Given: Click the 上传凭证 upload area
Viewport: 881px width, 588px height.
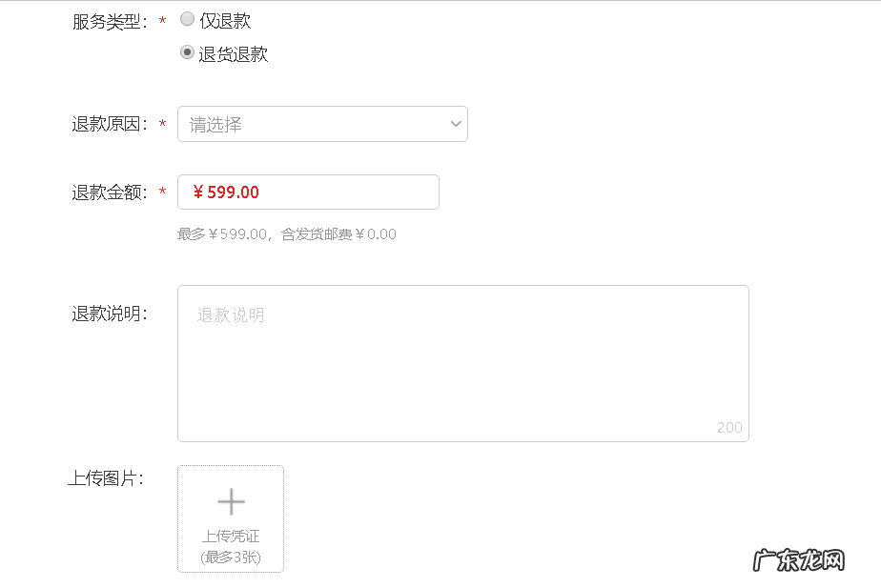Looking at the screenshot, I should click(x=231, y=519).
